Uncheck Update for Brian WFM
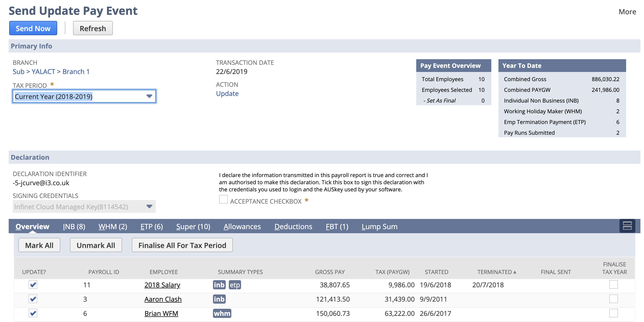 pyautogui.click(x=33, y=313)
